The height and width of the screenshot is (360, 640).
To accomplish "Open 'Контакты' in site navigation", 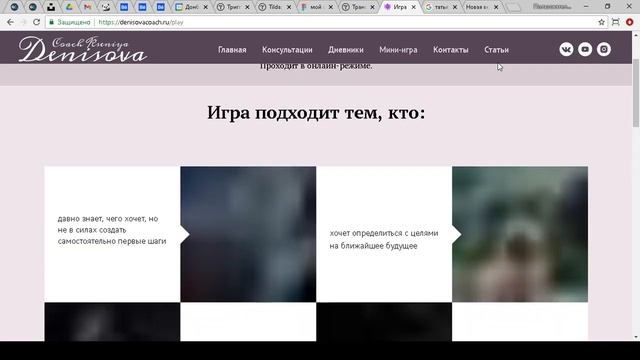I will 451,50.
